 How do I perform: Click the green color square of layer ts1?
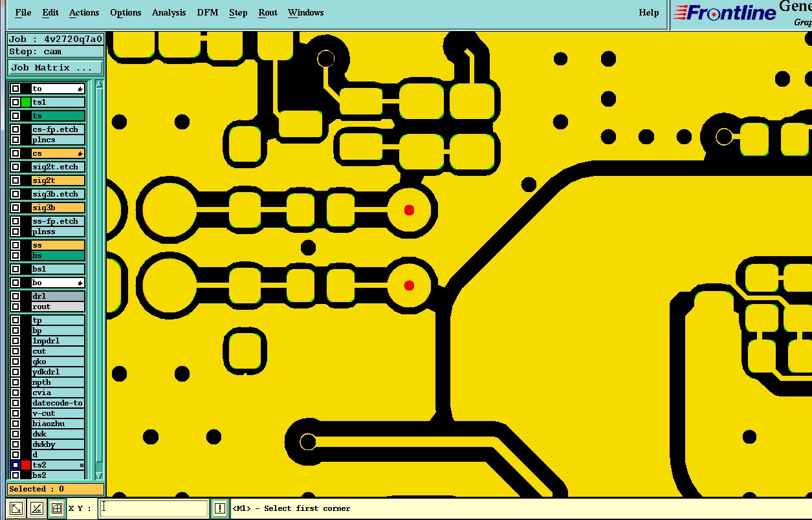[x=26, y=102]
